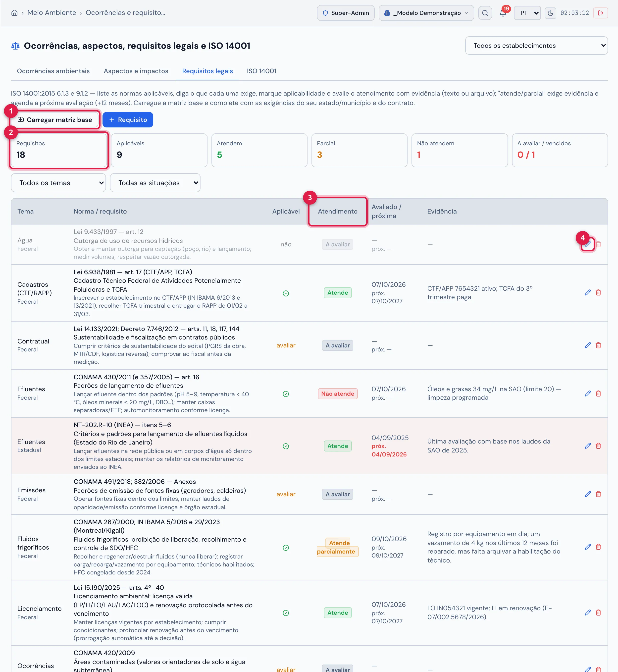Click avaliar in the Emissões row
The height and width of the screenshot is (672, 618).
coord(286,494)
